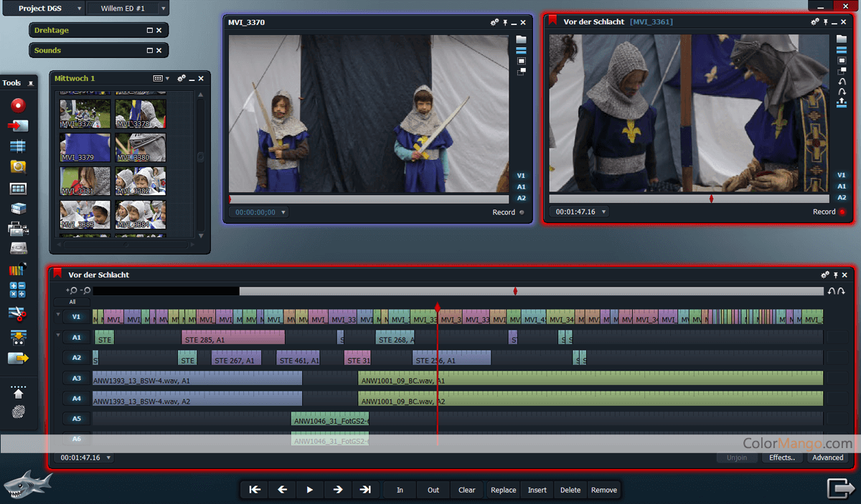
Task: Open the Effects dialog from the timeline
Action: click(x=781, y=457)
